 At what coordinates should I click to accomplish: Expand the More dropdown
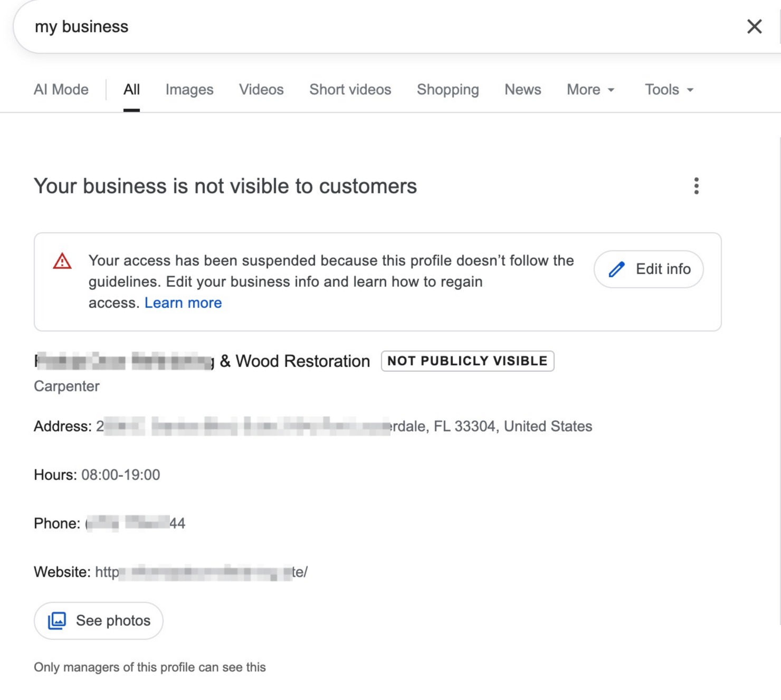tap(590, 90)
